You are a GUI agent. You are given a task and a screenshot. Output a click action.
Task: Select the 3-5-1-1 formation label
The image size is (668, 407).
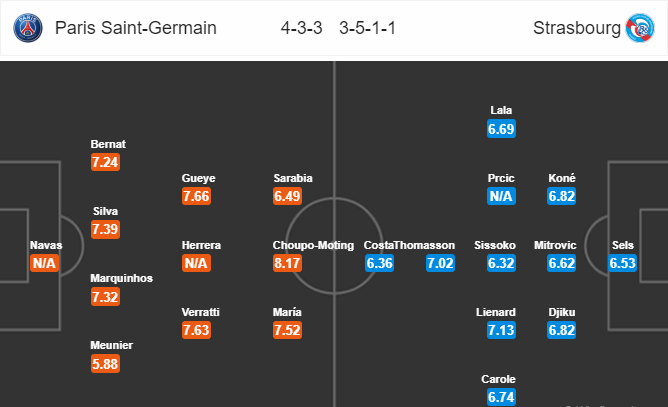click(x=365, y=28)
